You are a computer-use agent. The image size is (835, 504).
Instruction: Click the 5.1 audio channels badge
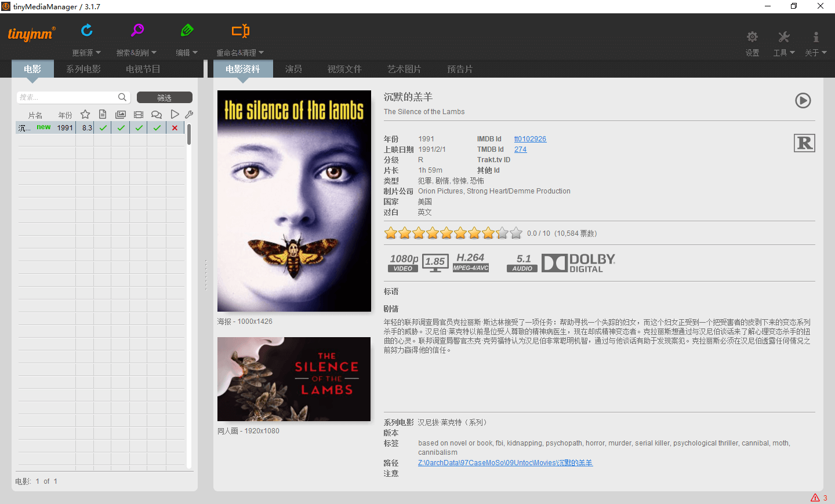tap(522, 263)
